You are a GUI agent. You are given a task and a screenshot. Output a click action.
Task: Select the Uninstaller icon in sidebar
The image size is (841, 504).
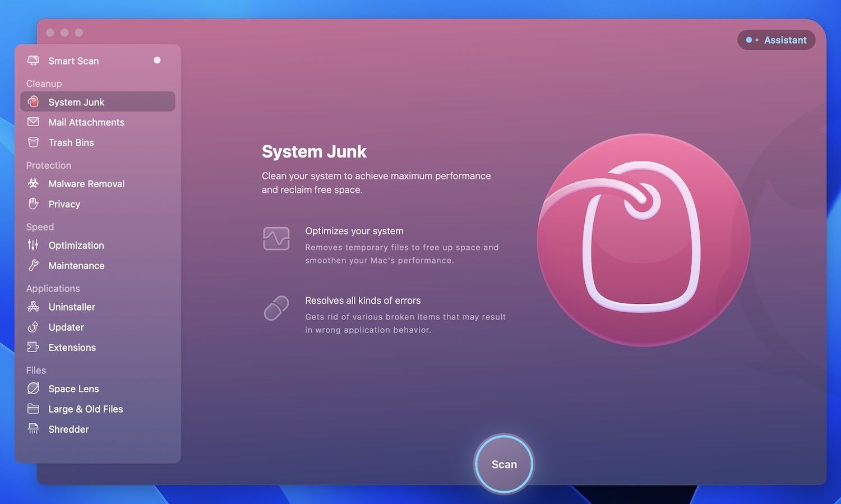coord(34,307)
